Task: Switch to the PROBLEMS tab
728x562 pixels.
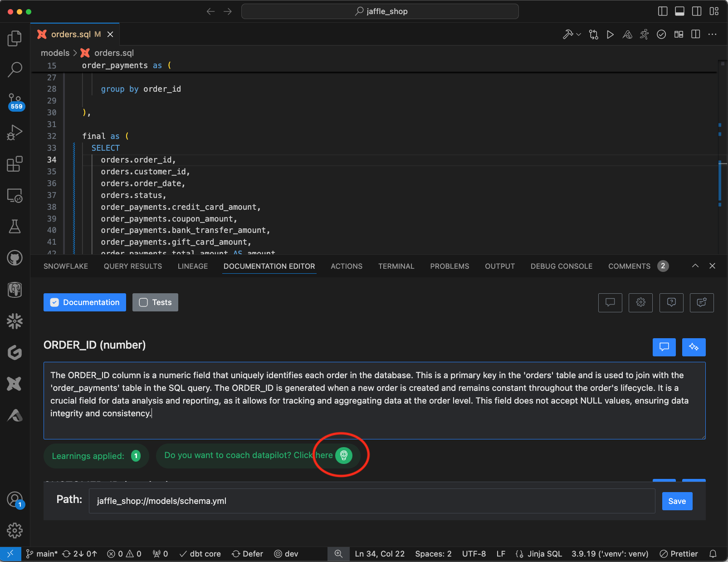Action: (450, 266)
